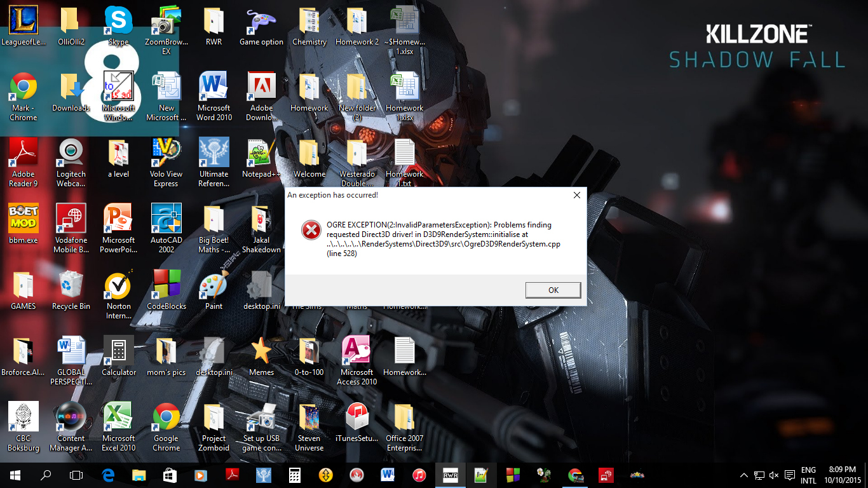Select the Memes star icon
The image size is (868, 488).
coord(262,357)
